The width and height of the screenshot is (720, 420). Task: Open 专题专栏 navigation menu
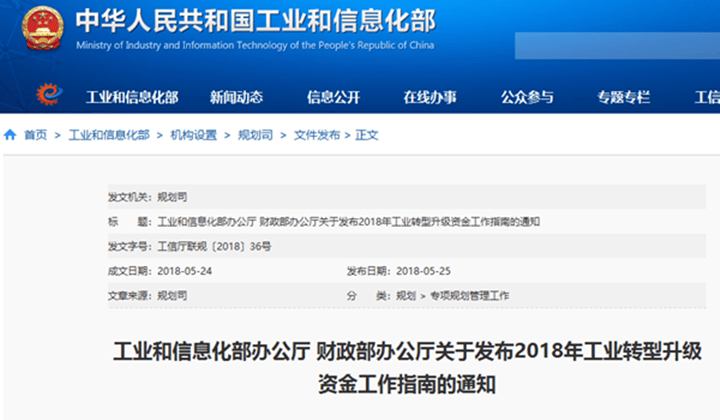coord(624,97)
